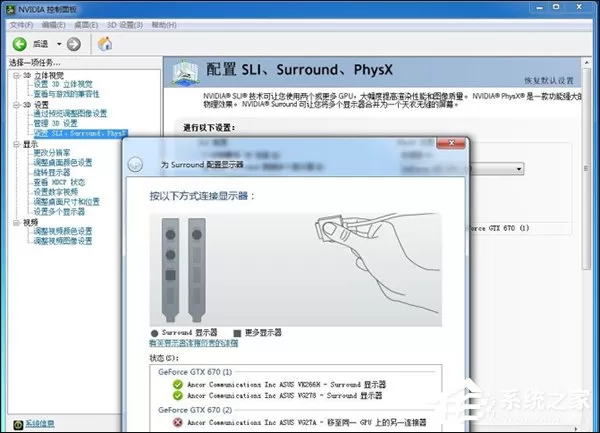
Task: Close the Surround configuration dialog
Action: click(452, 143)
